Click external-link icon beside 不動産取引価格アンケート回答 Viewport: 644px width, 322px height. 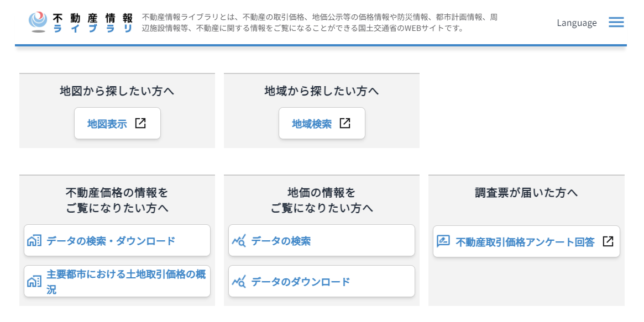click(x=608, y=241)
